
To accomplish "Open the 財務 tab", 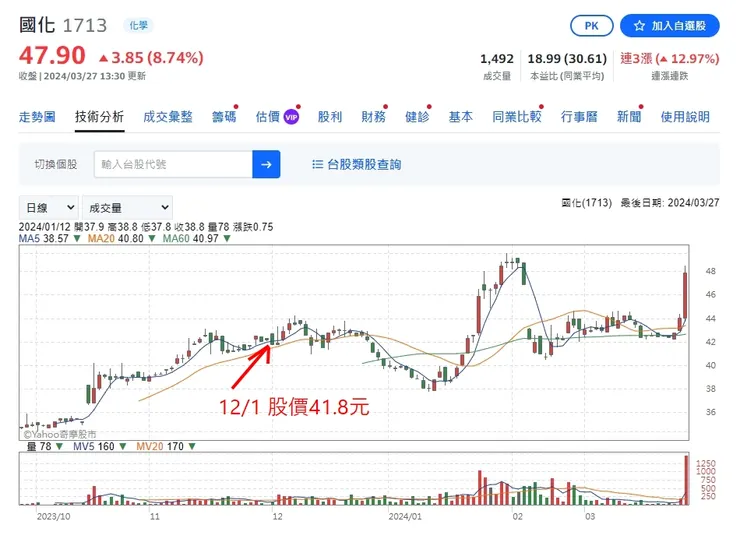I will click(x=373, y=117).
